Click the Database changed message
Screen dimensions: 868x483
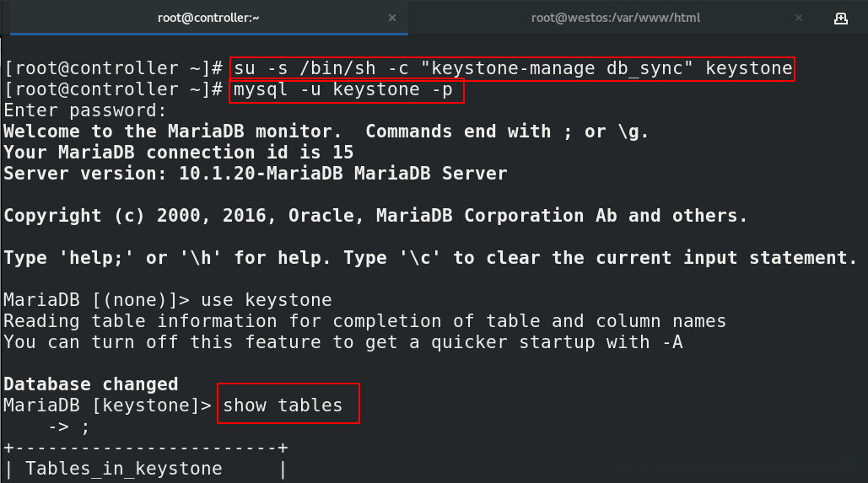pyautogui.click(x=90, y=384)
